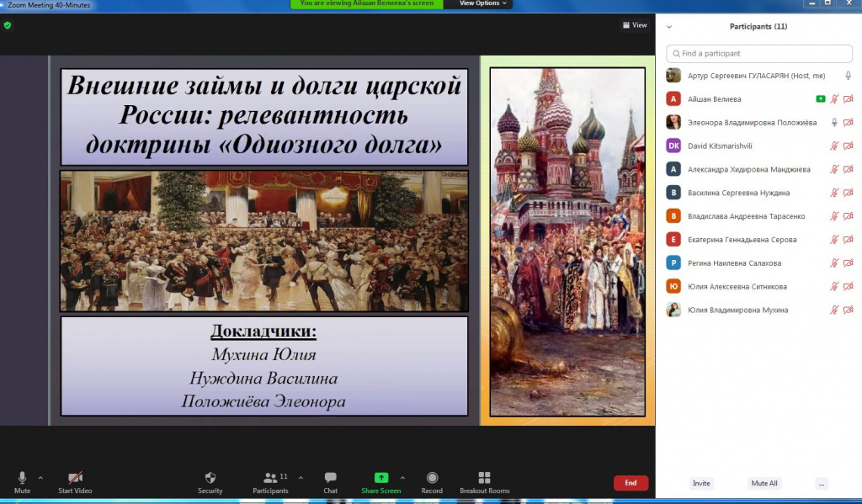
Task: Click Айшан Велиева muted microphone icon
Action: coord(834,99)
